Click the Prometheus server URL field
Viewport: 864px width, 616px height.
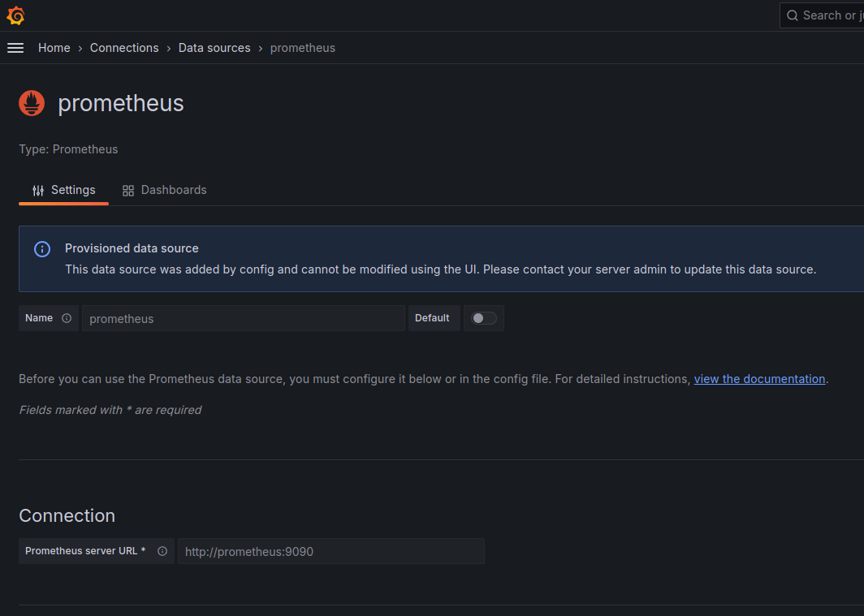click(330, 551)
